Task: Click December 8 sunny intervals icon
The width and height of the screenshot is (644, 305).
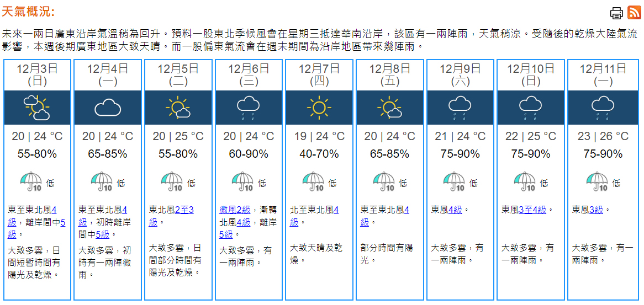Action: pyautogui.click(x=389, y=107)
